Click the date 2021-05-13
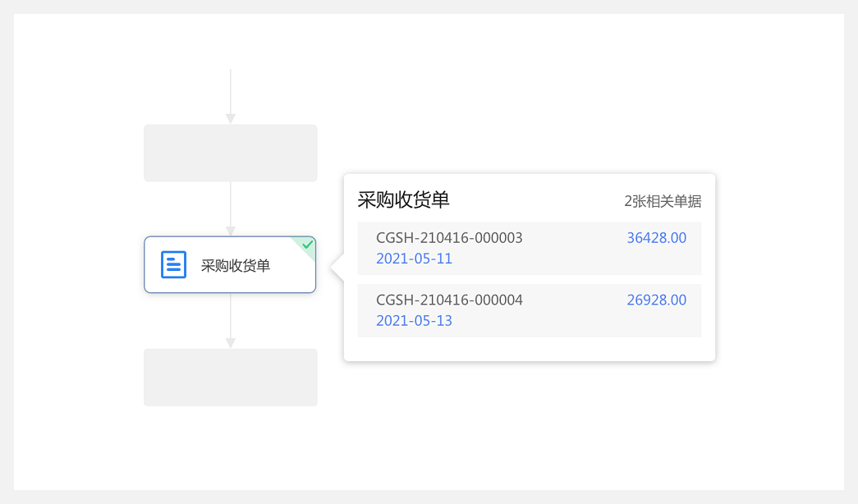 pos(414,320)
